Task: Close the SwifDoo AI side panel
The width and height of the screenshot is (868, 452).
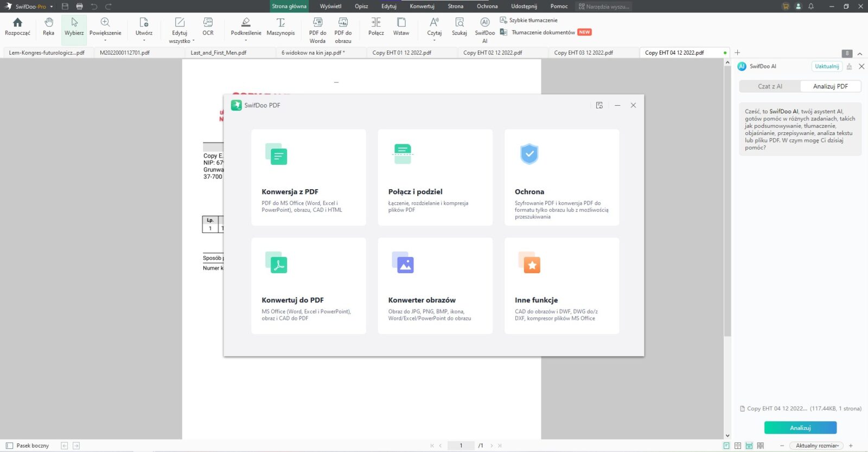Action: pyautogui.click(x=861, y=66)
